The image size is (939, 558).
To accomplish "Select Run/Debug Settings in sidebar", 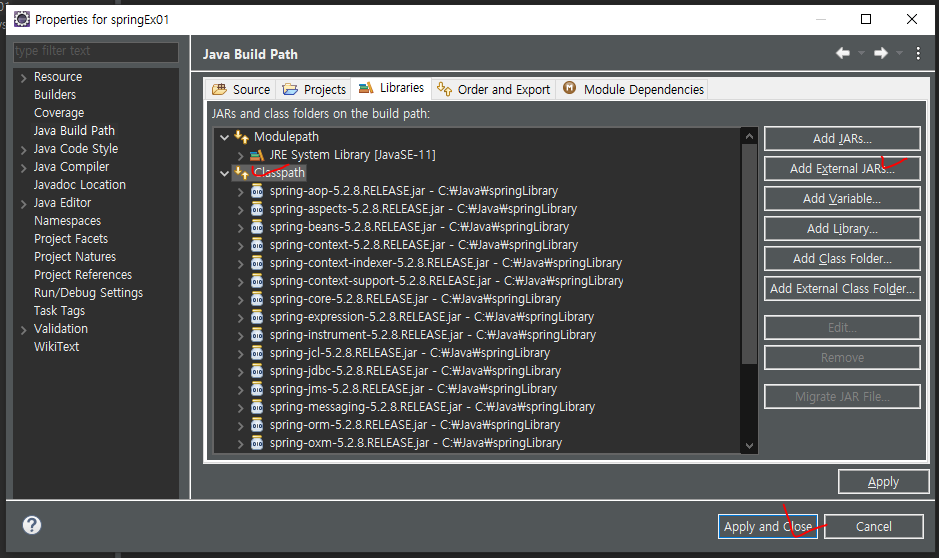I will click(x=88, y=293).
